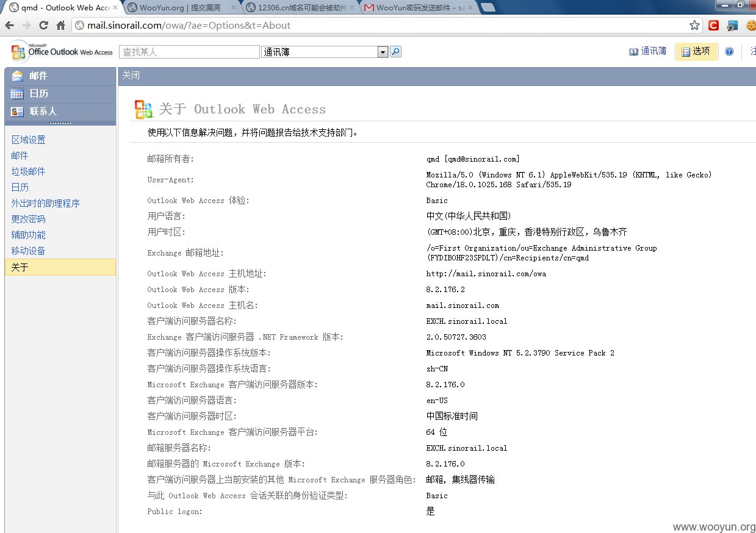Open the 垃圾邮件 options page
This screenshot has height=533, width=756.
pyautogui.click(x=28, y=171)
